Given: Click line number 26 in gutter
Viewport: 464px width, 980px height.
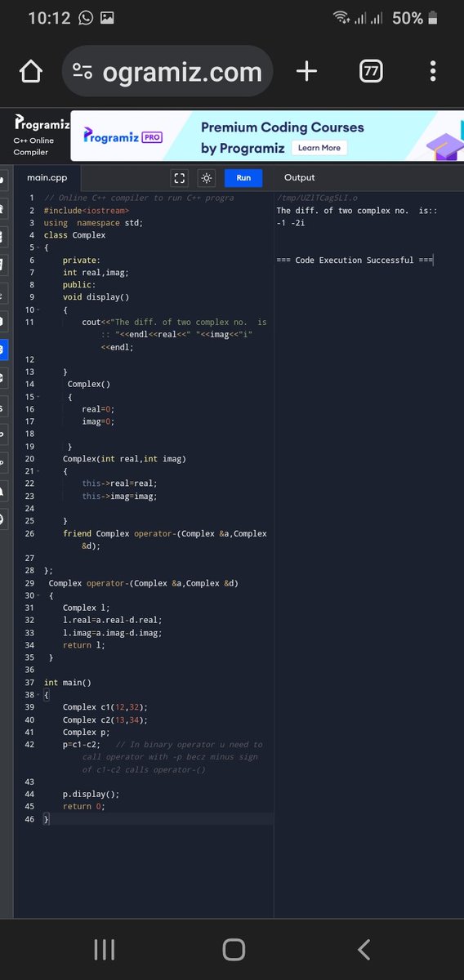Looking at the screenshot, I should click(29, 533).
